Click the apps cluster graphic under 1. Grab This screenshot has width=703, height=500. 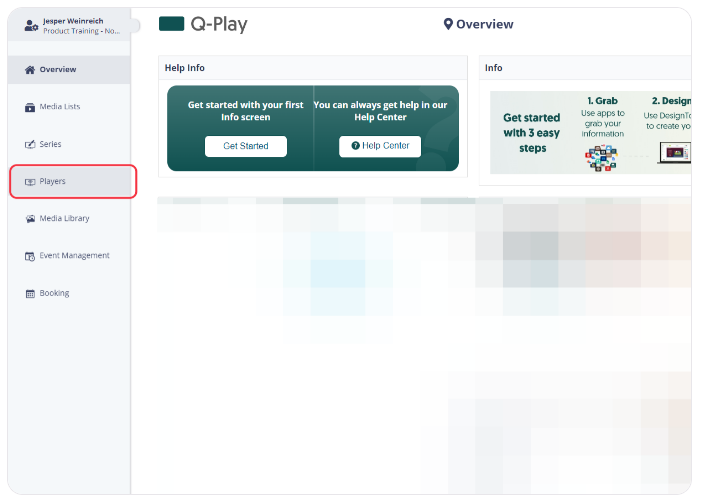[601, 158]
